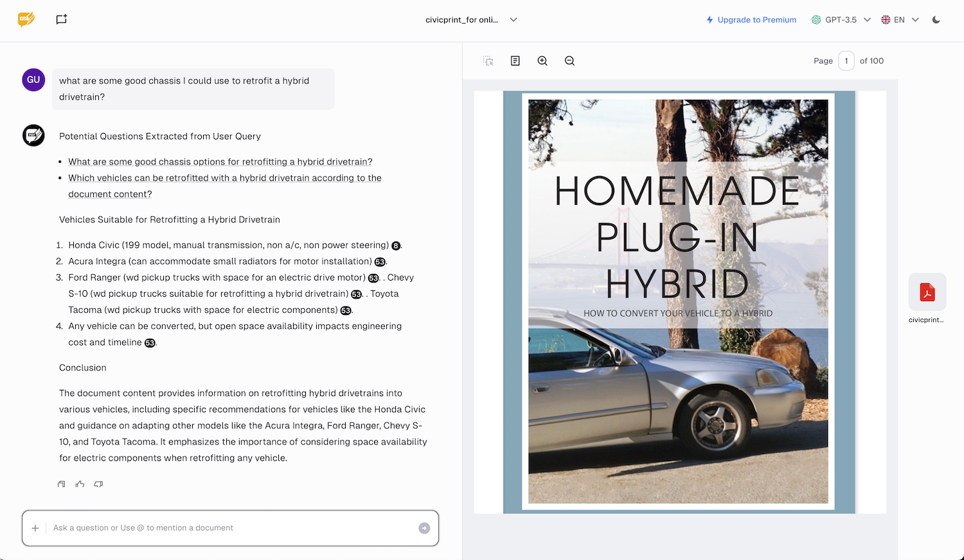Viewport: 964px width, 560px height.
Task: Click the 'Conclusion' heading text
Action: pos(83,368)
